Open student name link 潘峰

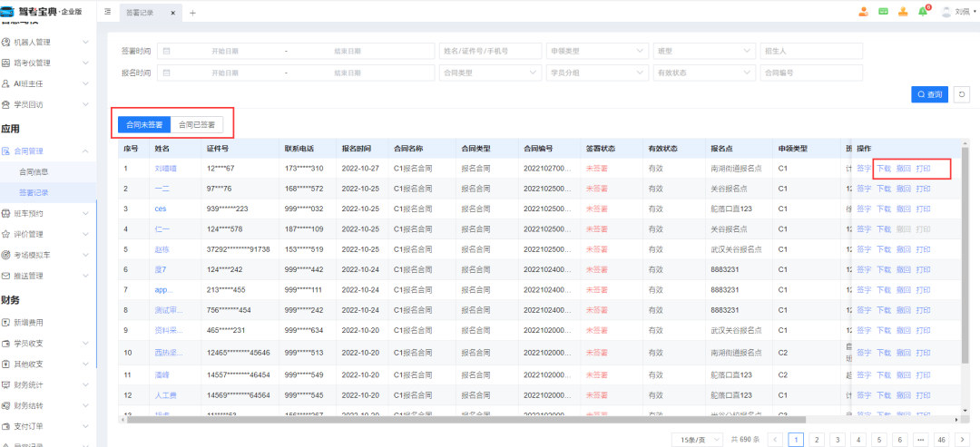coord(162,375)
